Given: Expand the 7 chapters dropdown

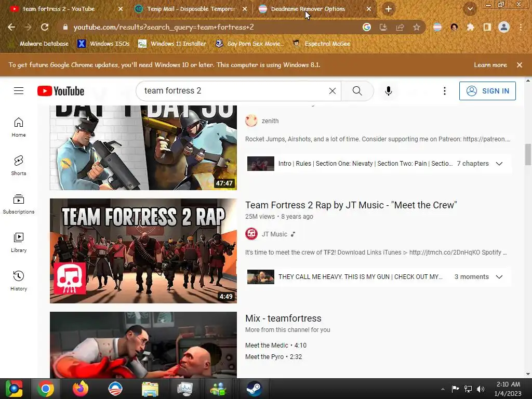Looking at the screenshot, I should (x=499, y=164).
